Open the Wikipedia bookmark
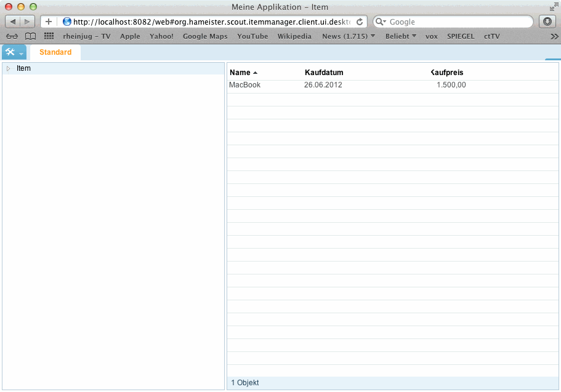This screenshot has width=561, height=392. click(x=294, y=36)
